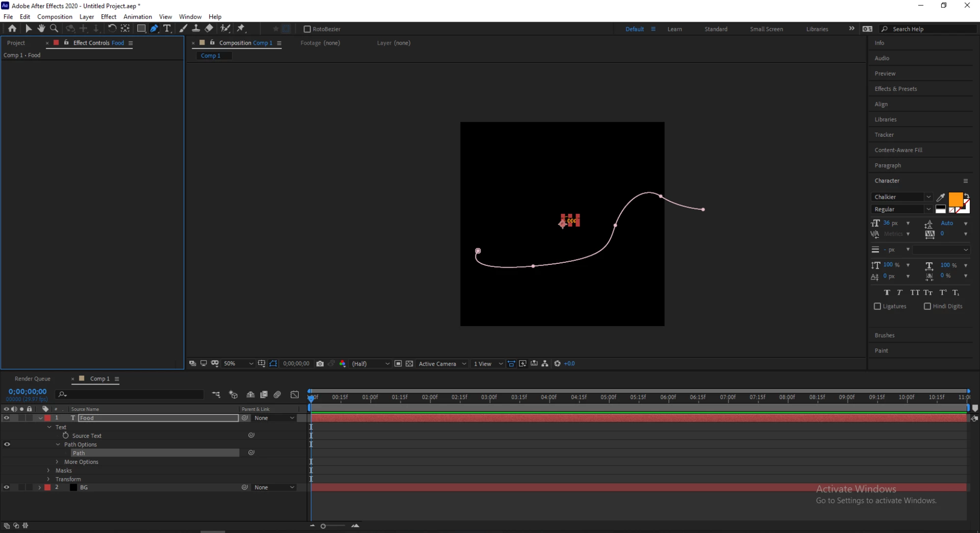This screenshot has height=533, width=980.
Task: Enable the Ligatures checkbox
Action: [878, 306]
